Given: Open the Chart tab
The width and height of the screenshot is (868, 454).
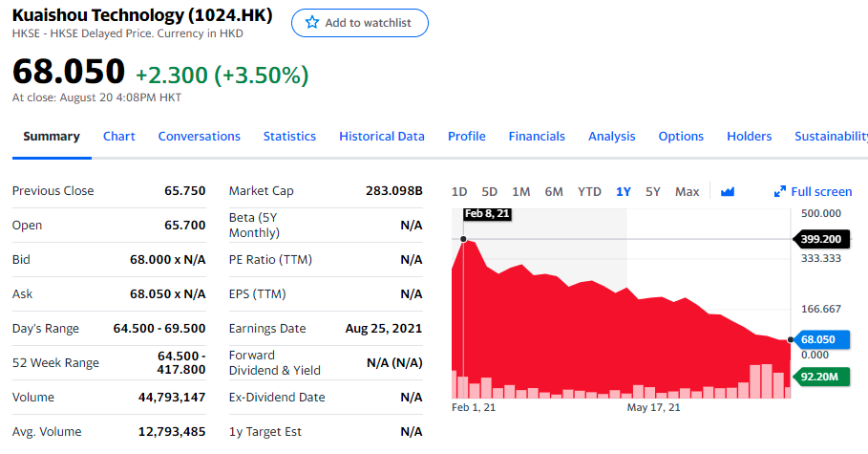Looking at the screenshot, I should [x=119, y=137].
